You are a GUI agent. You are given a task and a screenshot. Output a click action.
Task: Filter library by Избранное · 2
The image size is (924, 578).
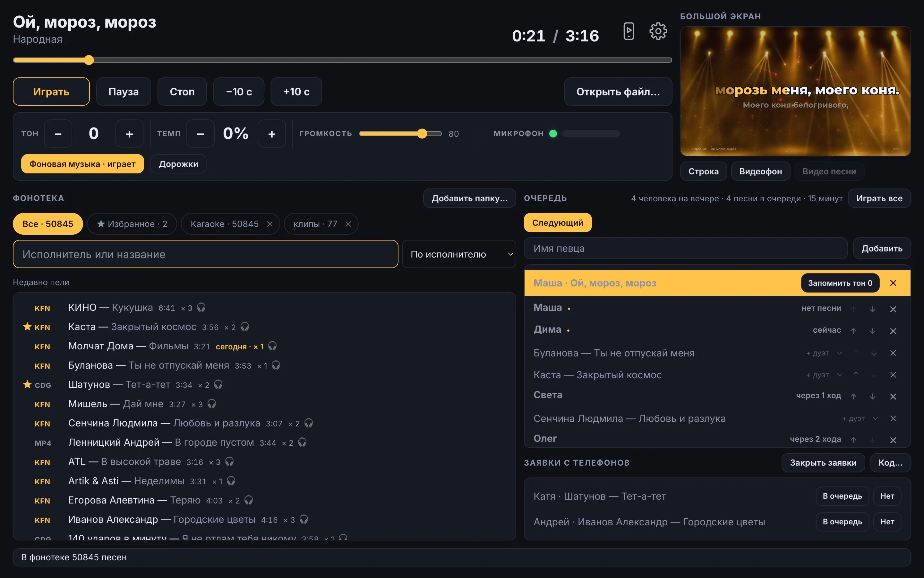(x=132, y=224)
